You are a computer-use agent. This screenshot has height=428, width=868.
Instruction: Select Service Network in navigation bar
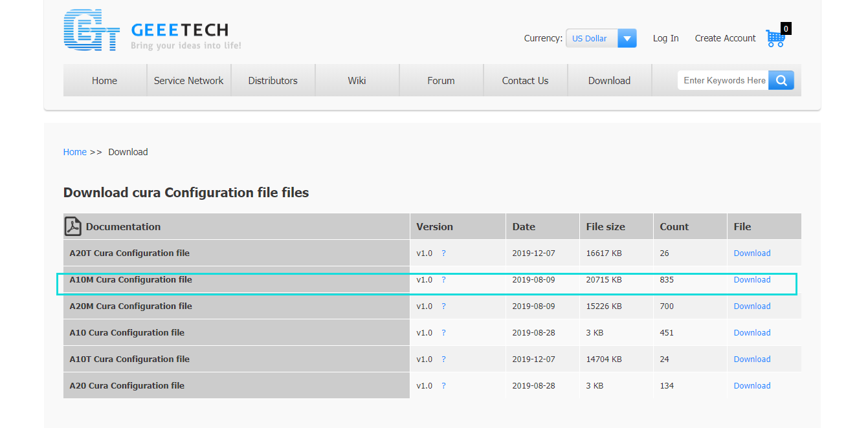click(188, 81)
